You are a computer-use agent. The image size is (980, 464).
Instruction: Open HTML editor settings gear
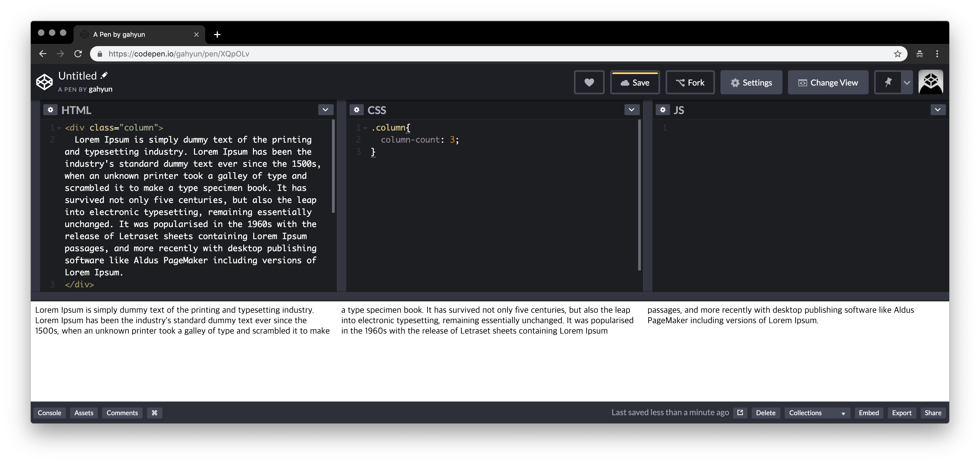50,110
